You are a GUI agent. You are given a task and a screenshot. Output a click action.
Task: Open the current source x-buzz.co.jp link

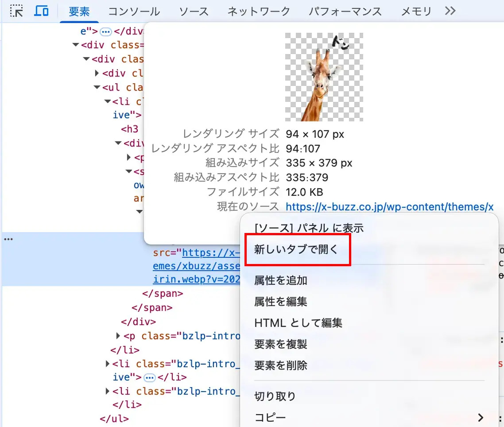390,207
